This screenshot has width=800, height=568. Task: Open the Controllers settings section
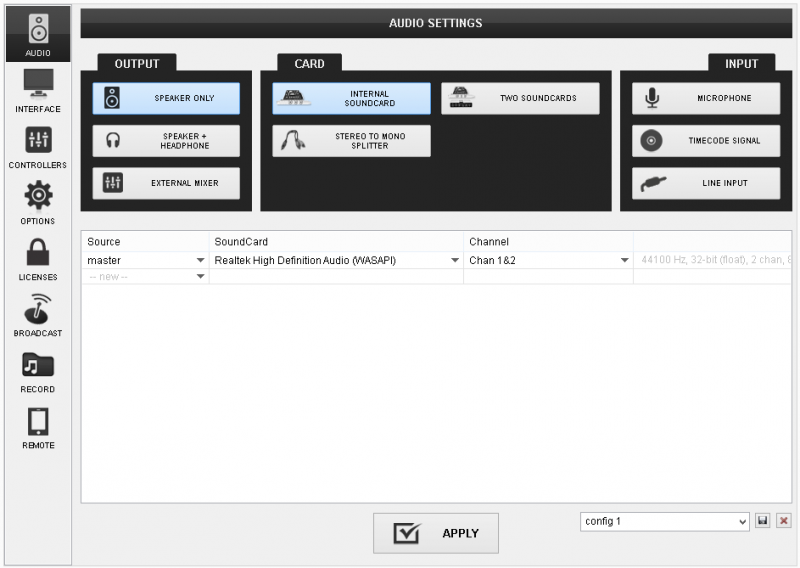[x=37, y=146]
